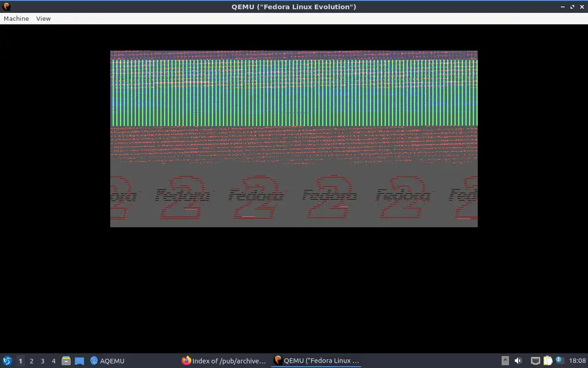The height and width of the screenshot is (368, 588).
Task: Open the View menu
Action: tap(43, 18)
